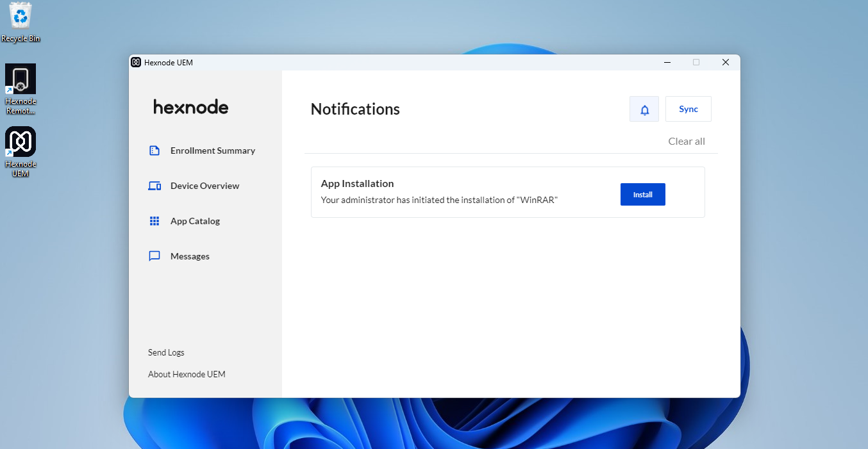This screenshot has width=868, height=449.
Task: Click the hexnode logo in sidebar
Action: pyautogui.click(x=191, y=107)
